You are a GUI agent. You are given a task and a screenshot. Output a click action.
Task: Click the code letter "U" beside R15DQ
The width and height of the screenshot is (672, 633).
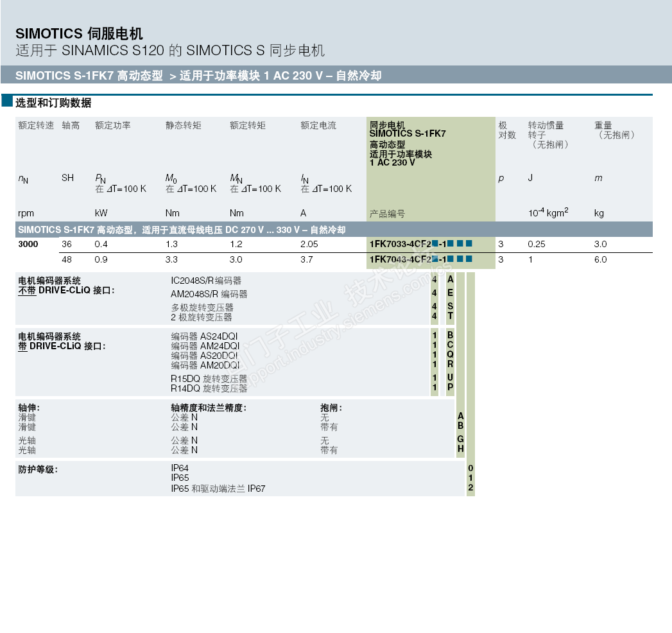click(450, 377)
